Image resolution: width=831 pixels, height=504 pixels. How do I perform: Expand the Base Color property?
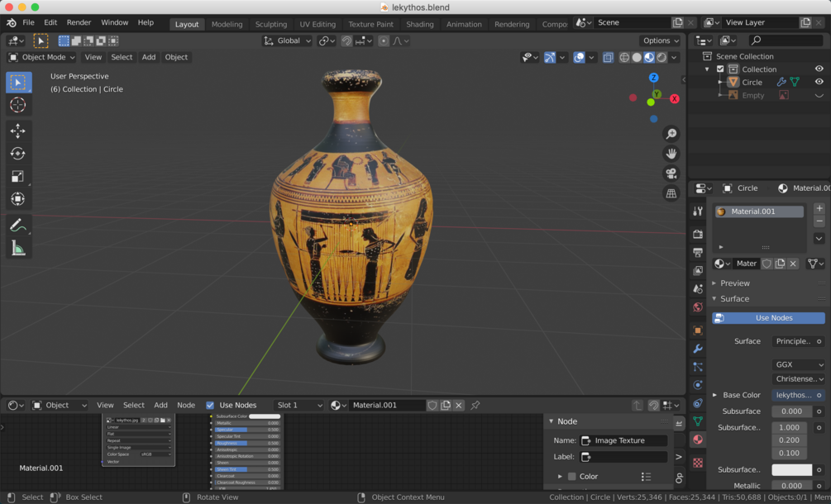[x=714, y=395]
